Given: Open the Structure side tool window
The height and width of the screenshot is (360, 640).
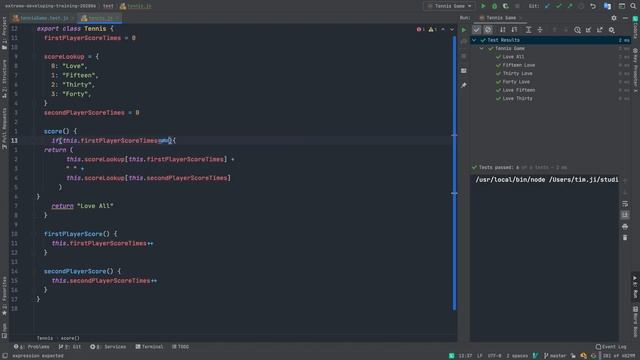Looking at the screenshot, I should click(x=4, y=78).
